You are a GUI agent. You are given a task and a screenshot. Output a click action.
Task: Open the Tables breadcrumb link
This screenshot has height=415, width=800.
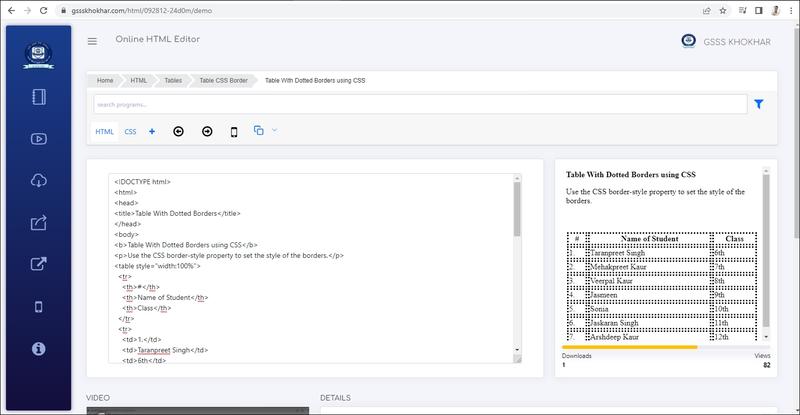(x=173, y=79)
